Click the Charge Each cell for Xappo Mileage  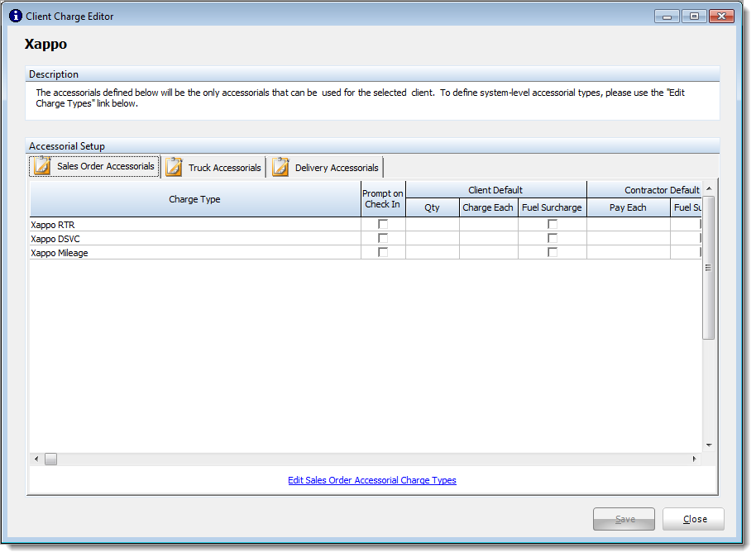click(489, 253)
